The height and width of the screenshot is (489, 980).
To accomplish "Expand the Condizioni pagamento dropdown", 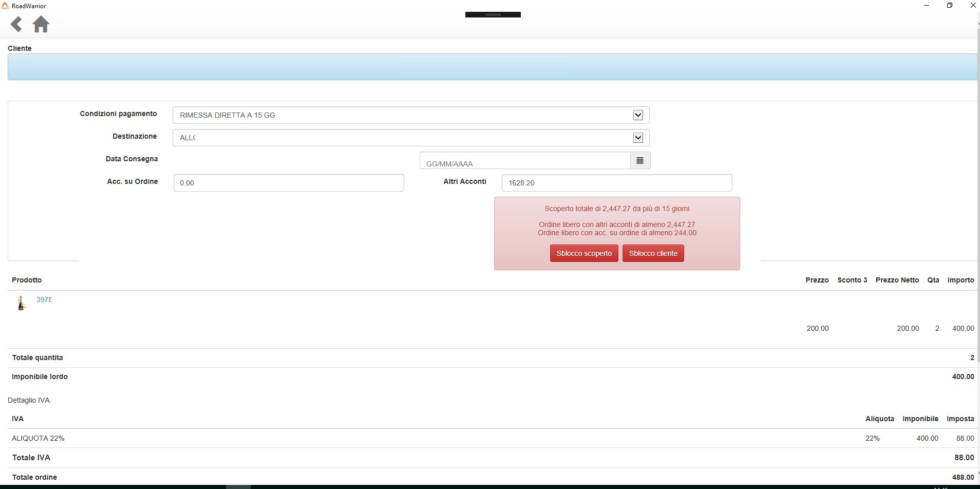I will [637, 115].
